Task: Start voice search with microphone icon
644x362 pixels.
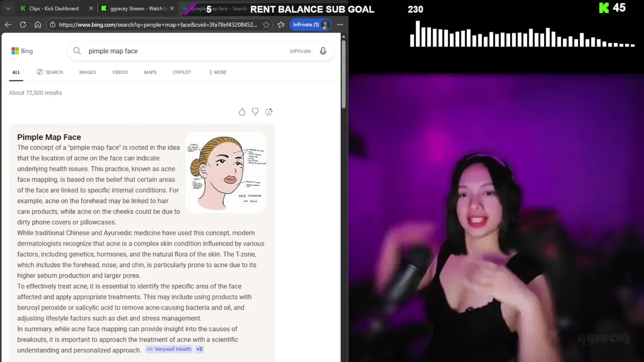Action: [x=323, y=51]
